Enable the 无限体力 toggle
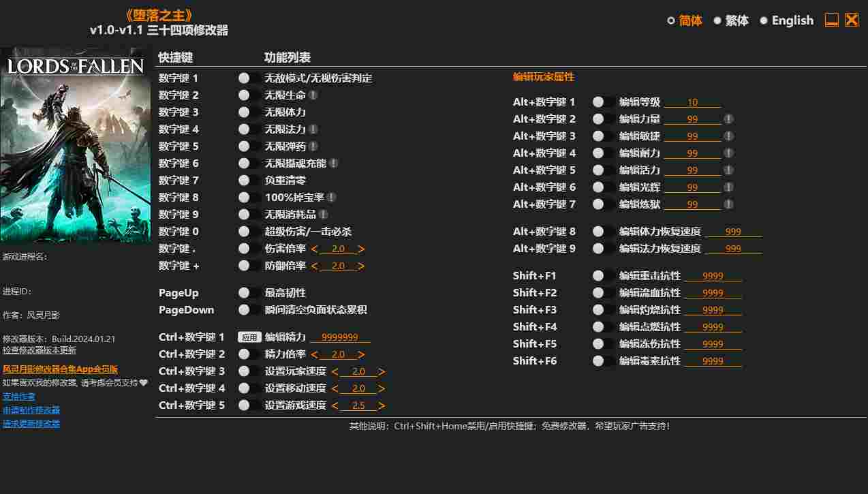 (x=249, y=112)
